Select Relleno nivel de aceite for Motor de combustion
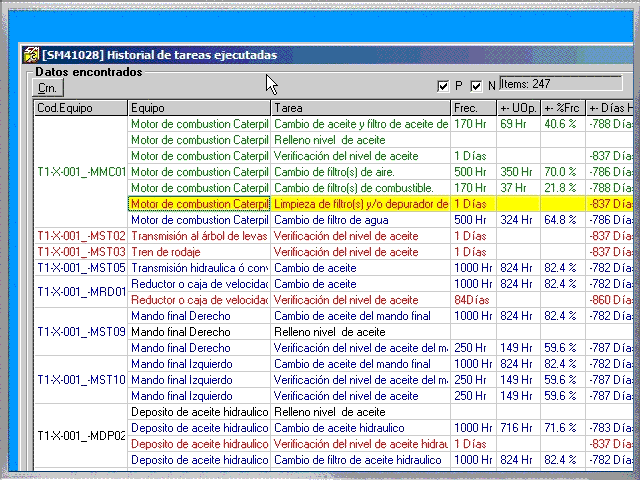 coord(361,140)
